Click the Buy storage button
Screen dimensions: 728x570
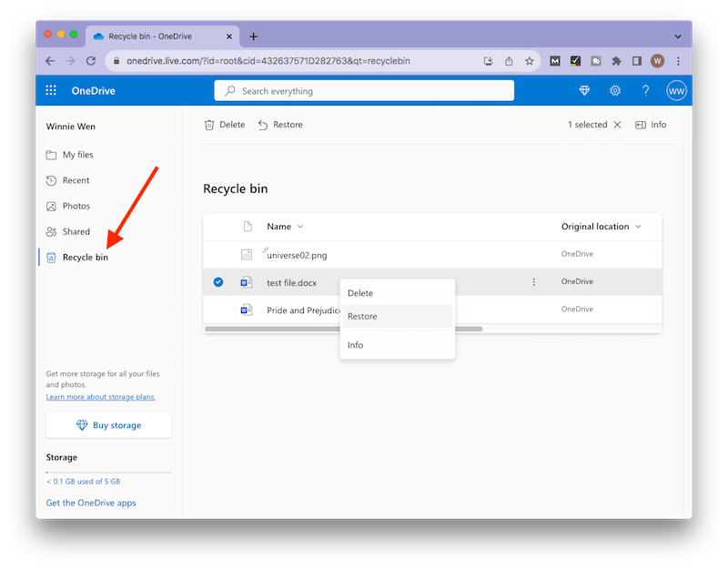108,425
